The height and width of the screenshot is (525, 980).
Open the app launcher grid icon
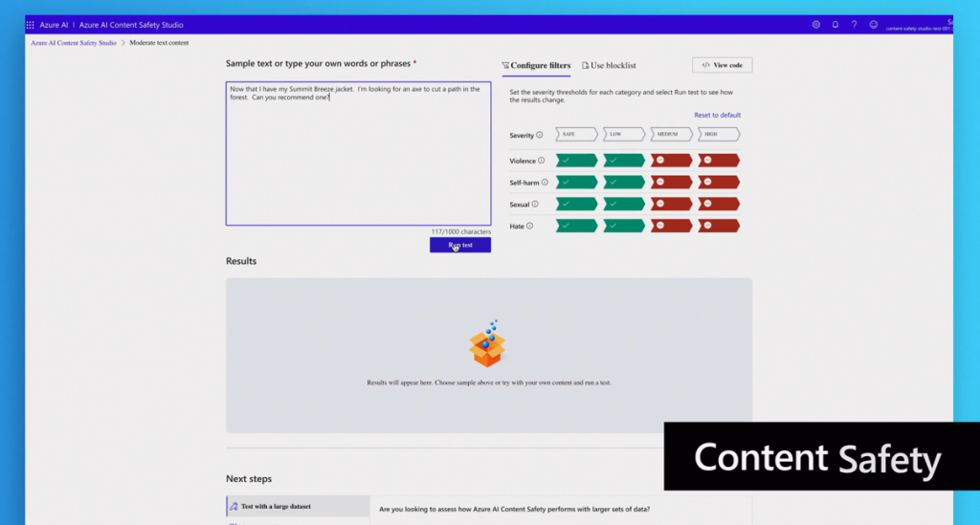pyautogui.click(x=30, y=25)
